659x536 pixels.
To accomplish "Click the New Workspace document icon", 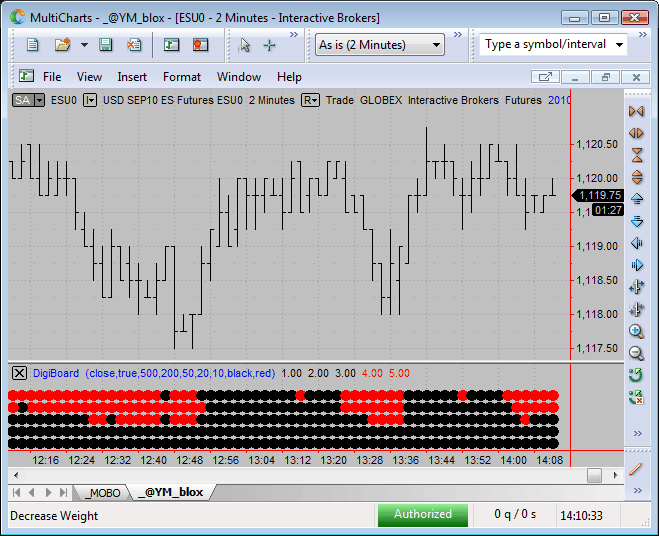I will pos(32,45).
